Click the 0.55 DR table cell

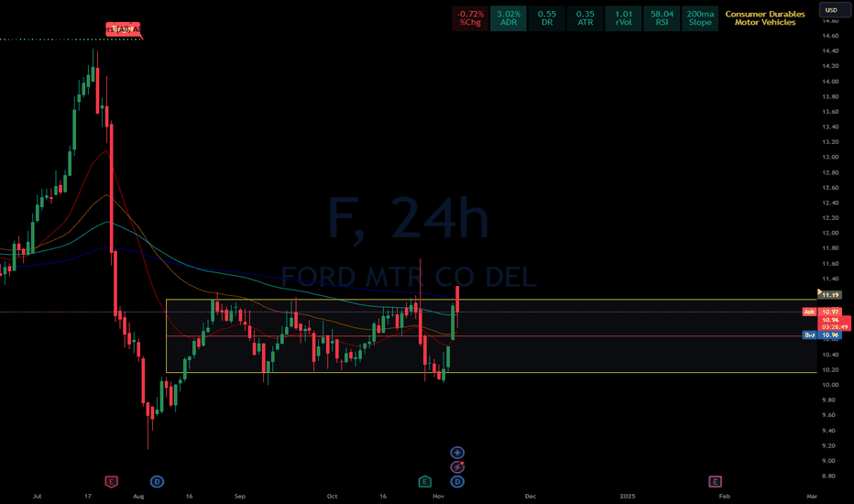pos(547,18)
